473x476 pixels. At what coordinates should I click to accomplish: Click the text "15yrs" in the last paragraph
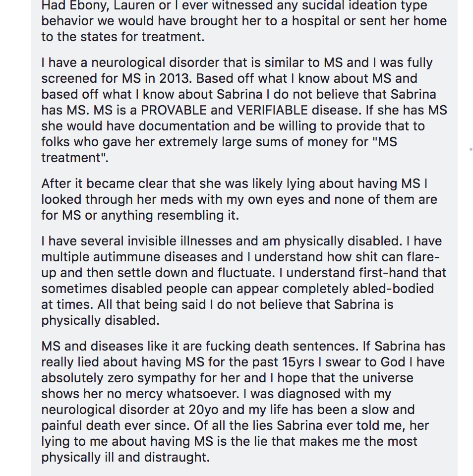[x=296, y=362]
